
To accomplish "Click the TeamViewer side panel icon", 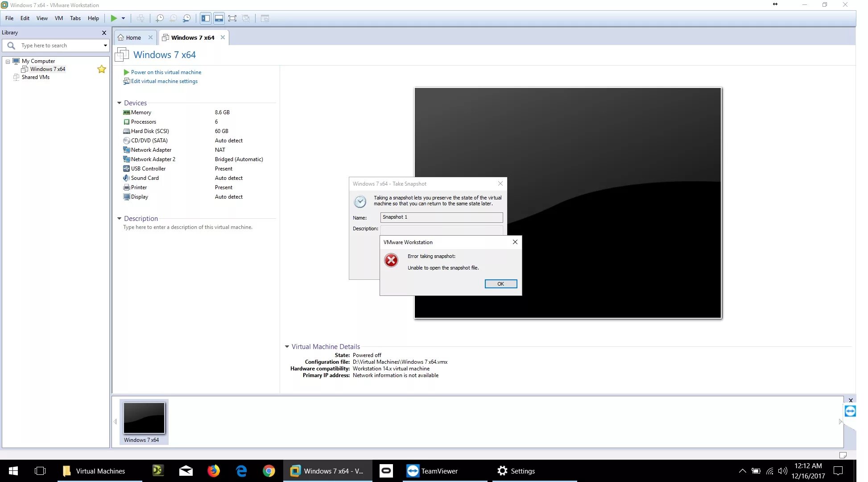I will (x=850, y=411).
